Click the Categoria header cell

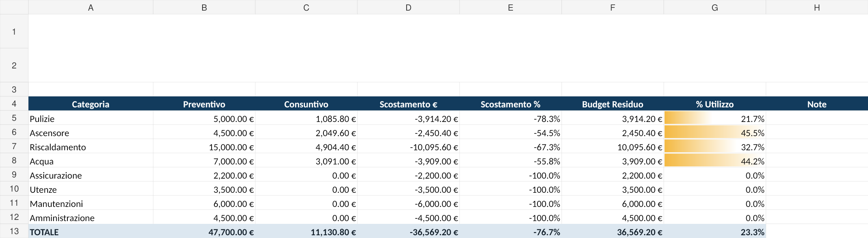(91, 104)
